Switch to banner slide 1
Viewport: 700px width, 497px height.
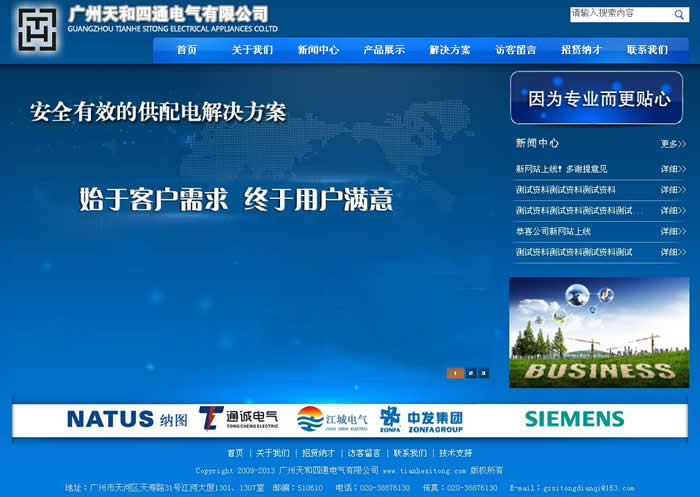click(x=455, y=373)
